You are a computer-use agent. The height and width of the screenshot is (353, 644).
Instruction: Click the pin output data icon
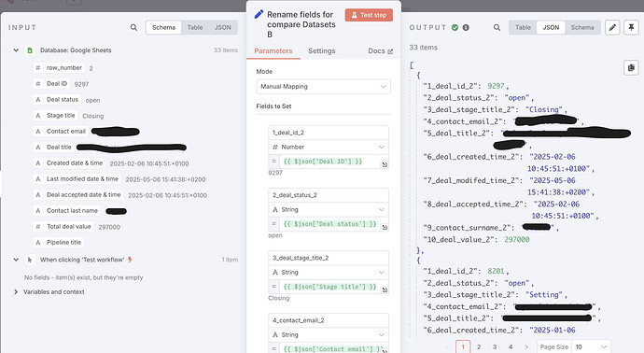coord(631,27)
